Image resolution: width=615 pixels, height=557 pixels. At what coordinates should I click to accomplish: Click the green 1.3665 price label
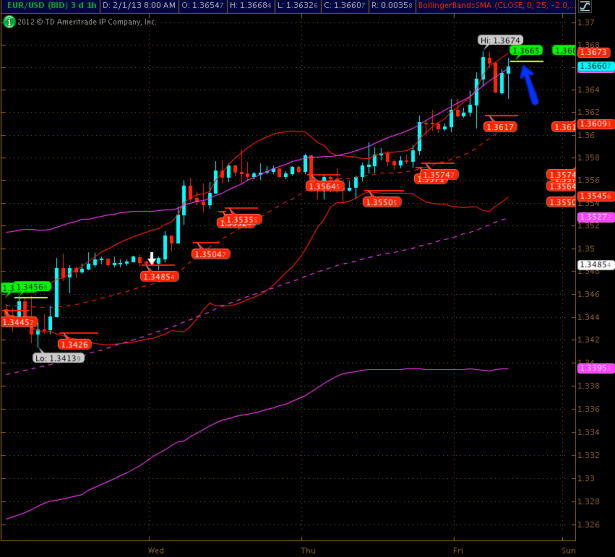click(x=526, y=50)
